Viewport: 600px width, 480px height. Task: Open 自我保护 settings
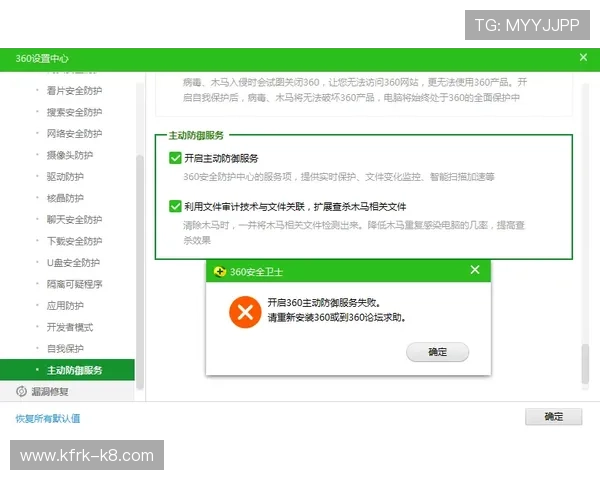[x=65, y=349]
